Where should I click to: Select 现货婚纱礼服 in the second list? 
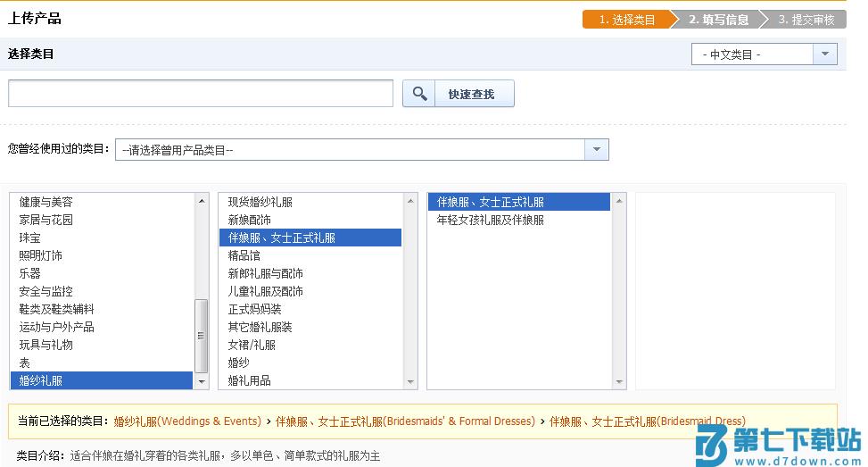260,202
